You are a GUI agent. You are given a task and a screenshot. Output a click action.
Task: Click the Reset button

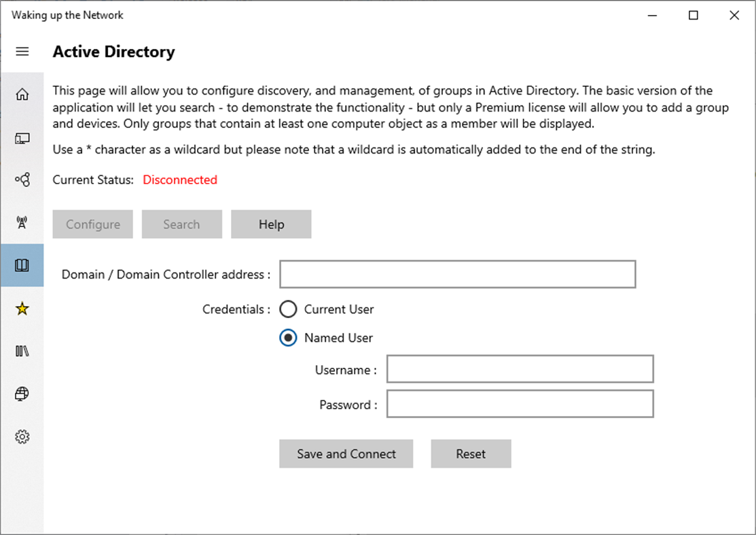click(x=471, y=454)
